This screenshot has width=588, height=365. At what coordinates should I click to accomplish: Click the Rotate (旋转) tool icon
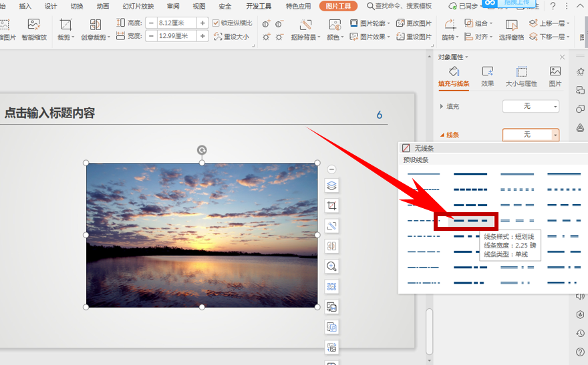450,25
